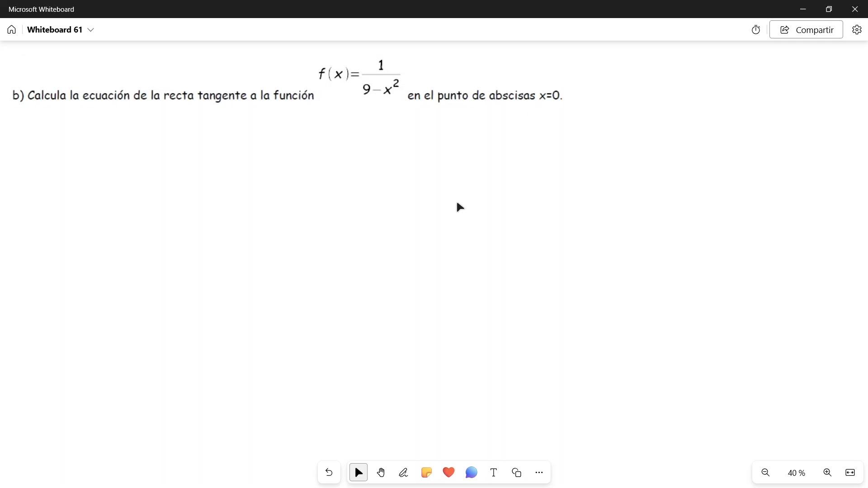This screenshot has width=868, height=488.
Task: Open the shapes tool
Action: 516,473
